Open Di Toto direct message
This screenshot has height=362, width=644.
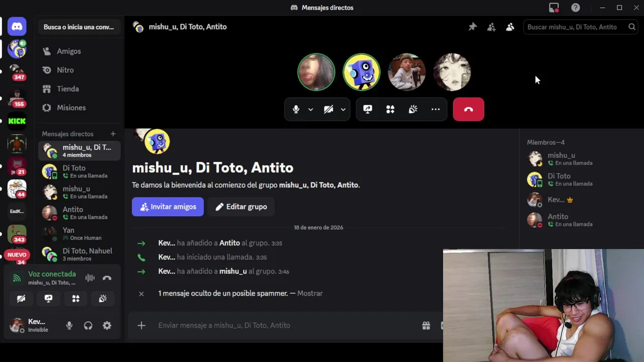(79, 171)
